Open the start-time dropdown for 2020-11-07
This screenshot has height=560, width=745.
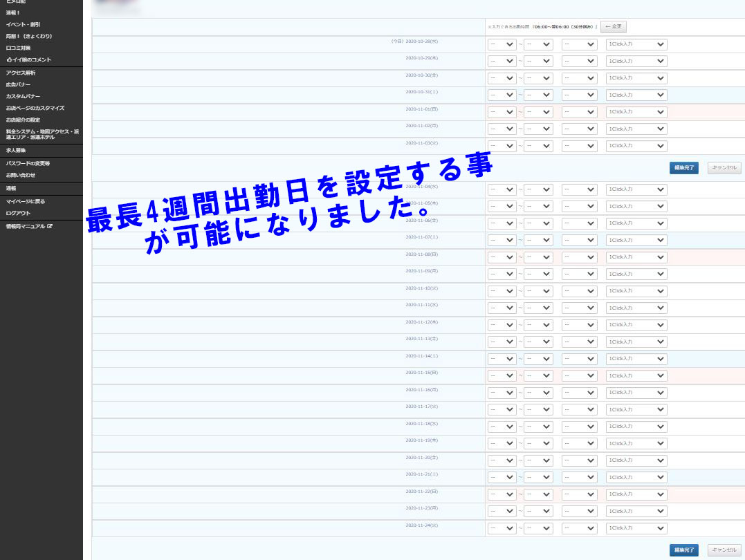point(502,241)
